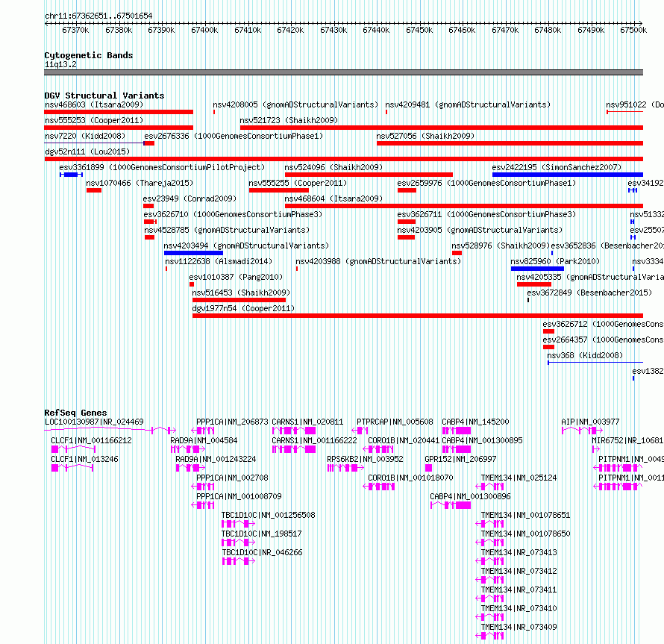
Task: Click the TMEM134|NR_073409 gene label
Action: [x=519, y=627]
